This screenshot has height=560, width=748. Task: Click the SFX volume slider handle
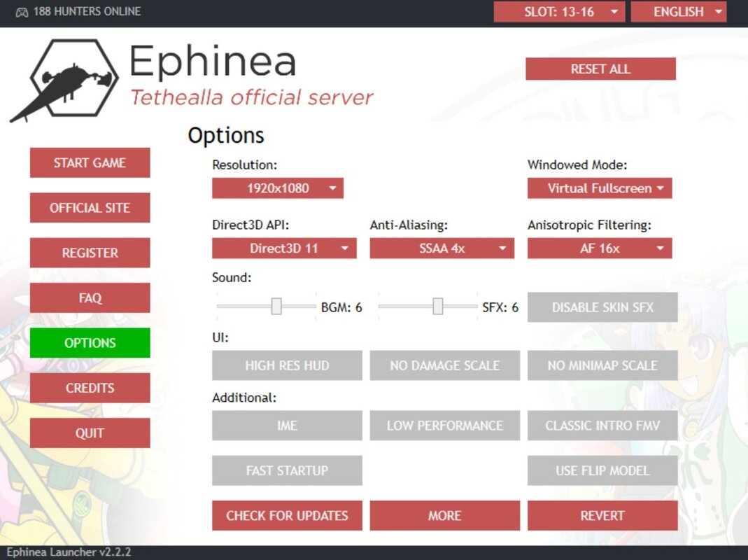[x=437, y=307]
